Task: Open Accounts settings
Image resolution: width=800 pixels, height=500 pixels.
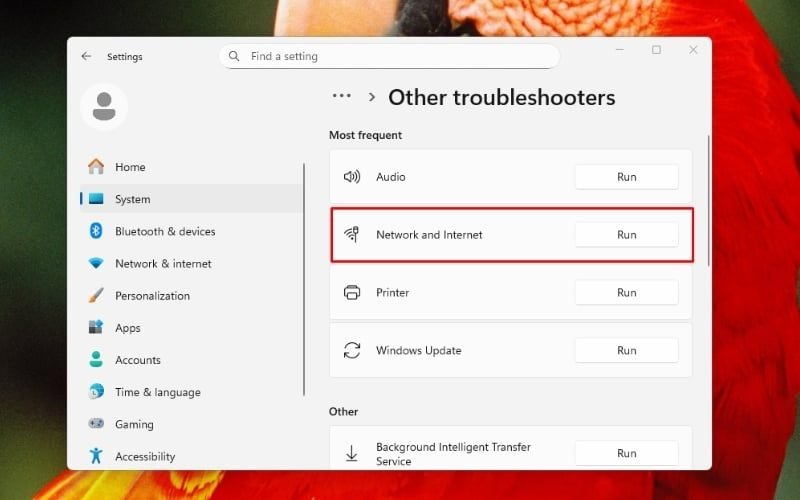Action: click(x=192, y=360)
